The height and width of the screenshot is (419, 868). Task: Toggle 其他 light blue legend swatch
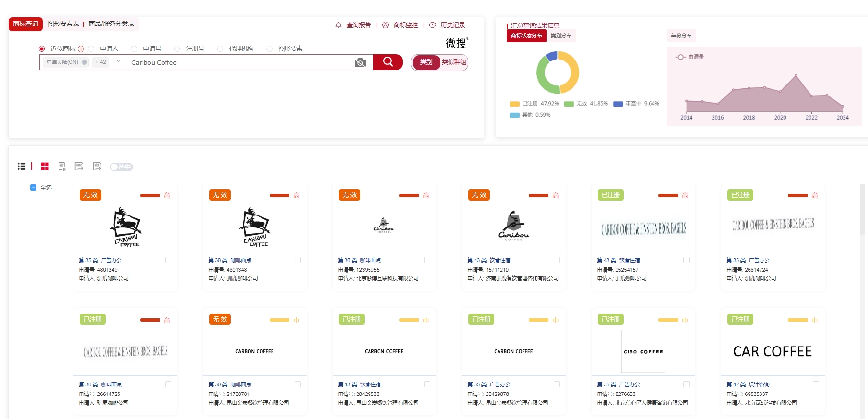point(514,115)
